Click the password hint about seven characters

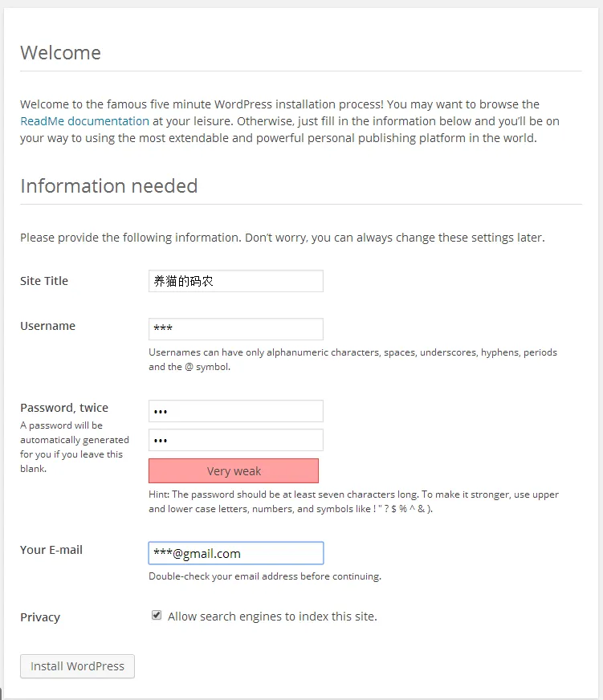[354, 502]
